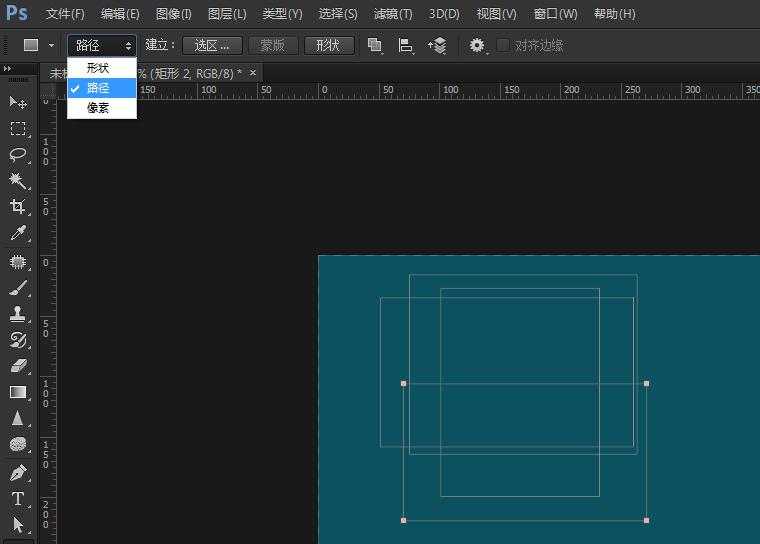Select the Lasso tool

click(18, 155)
